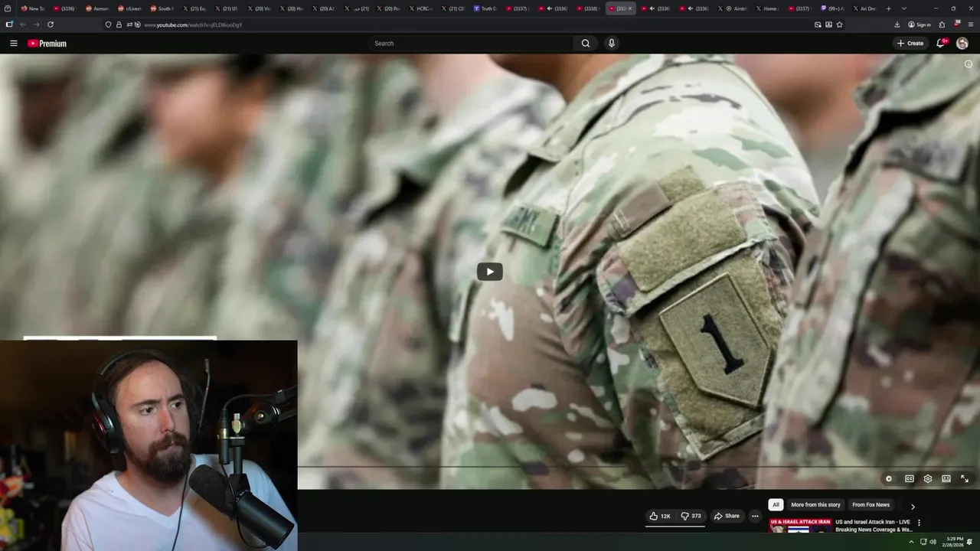Play the video with center play button
Viewport: 980px width, 551px height.
490,272
